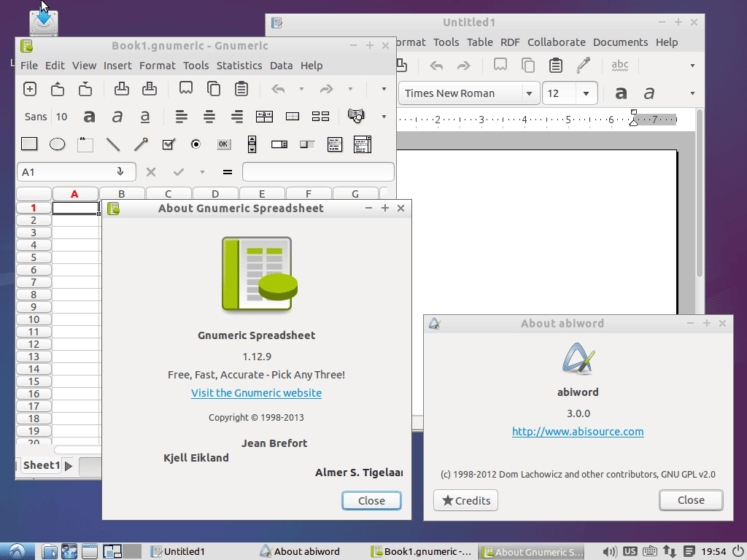This screenshot has height=560, width=747.
Task: Open Gnumeric undo history dropdown arrow
Action: pos(301,89)
